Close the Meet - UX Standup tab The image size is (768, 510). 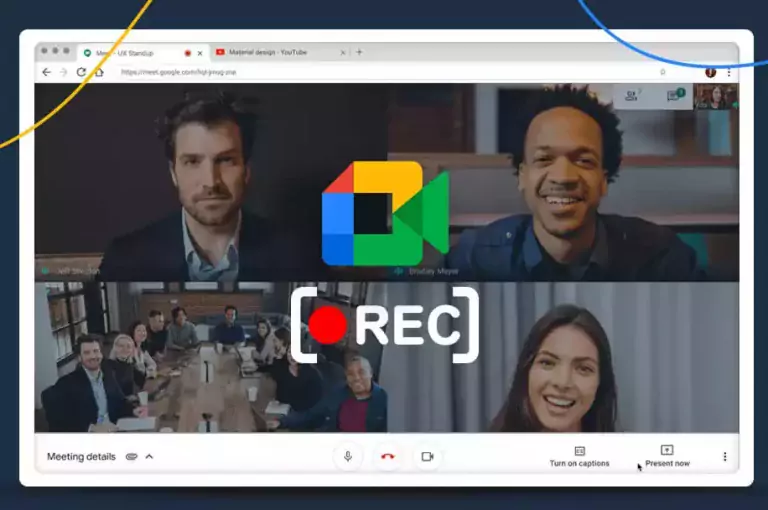(200, 53)
